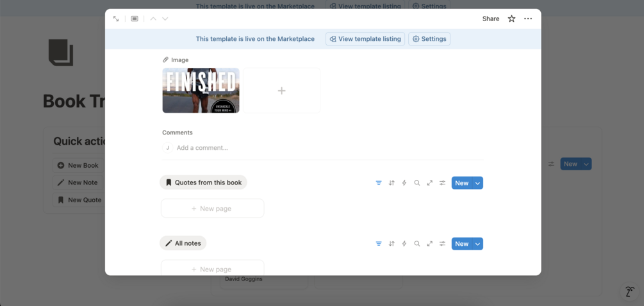The width and height of the screenshot is (644, 306).
Task: Click New Book quick action in background
Action: click(x=78, y=165)
